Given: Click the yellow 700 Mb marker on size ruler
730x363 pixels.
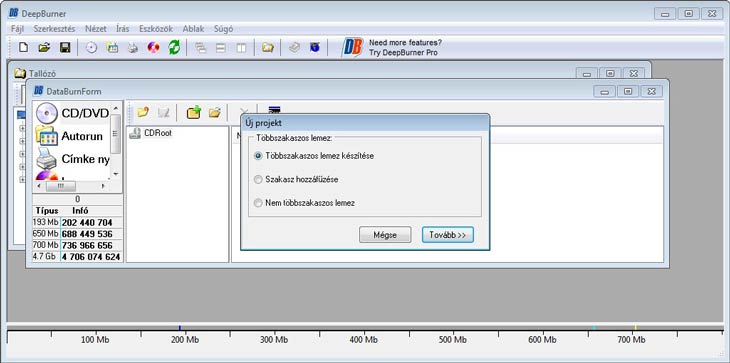Looking at the screenshot, I should click(635, 328).
